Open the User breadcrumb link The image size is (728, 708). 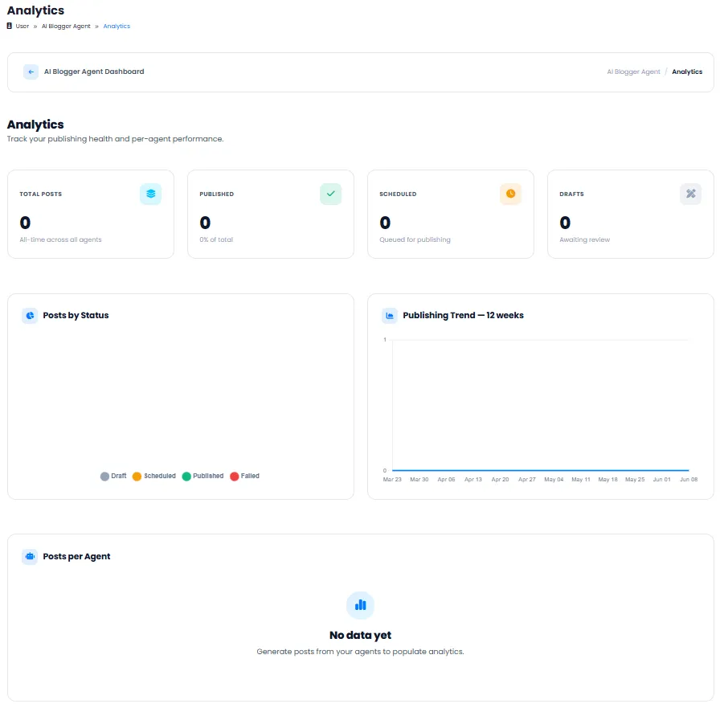tap(22, 27)
